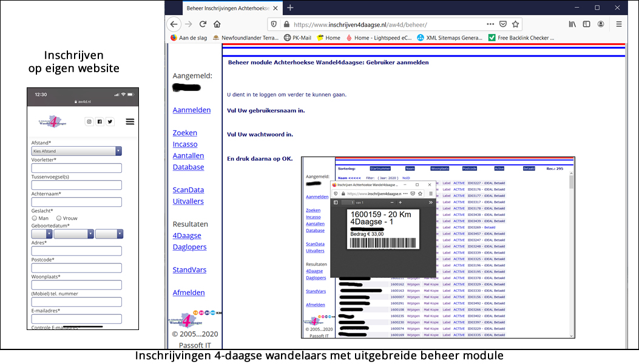Open 4Daagse results link in main sidebar
Image resolution: width=639 pixels, height=364 pixels.
187,235
